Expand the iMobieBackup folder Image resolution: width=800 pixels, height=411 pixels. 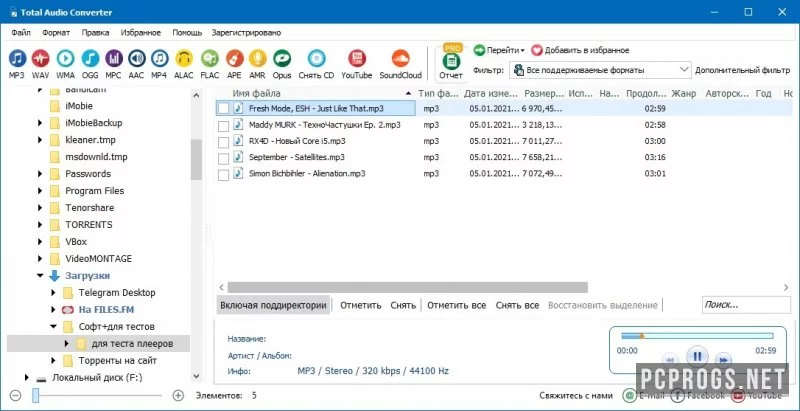[40, 123]
